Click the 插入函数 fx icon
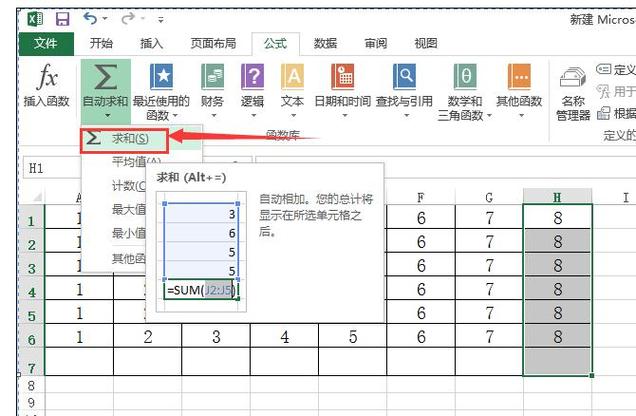The width and height of the screenshot is (636, 416). click(47, 77)
